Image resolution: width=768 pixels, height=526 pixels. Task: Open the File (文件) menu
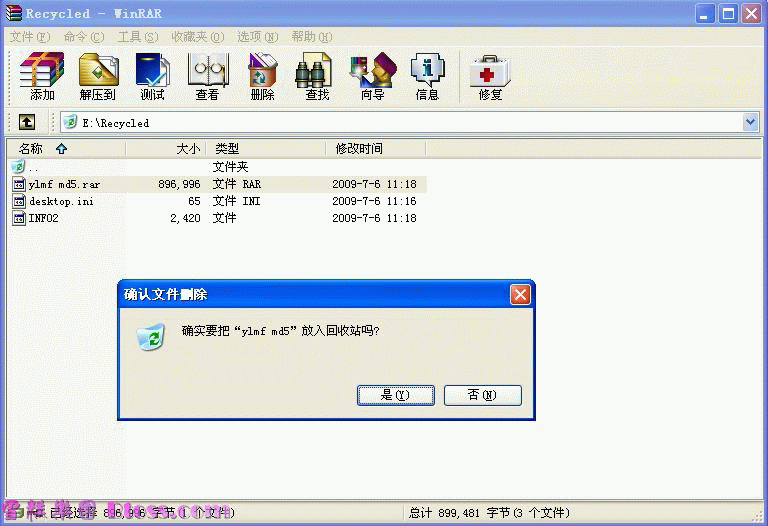[x=30, y=37]
